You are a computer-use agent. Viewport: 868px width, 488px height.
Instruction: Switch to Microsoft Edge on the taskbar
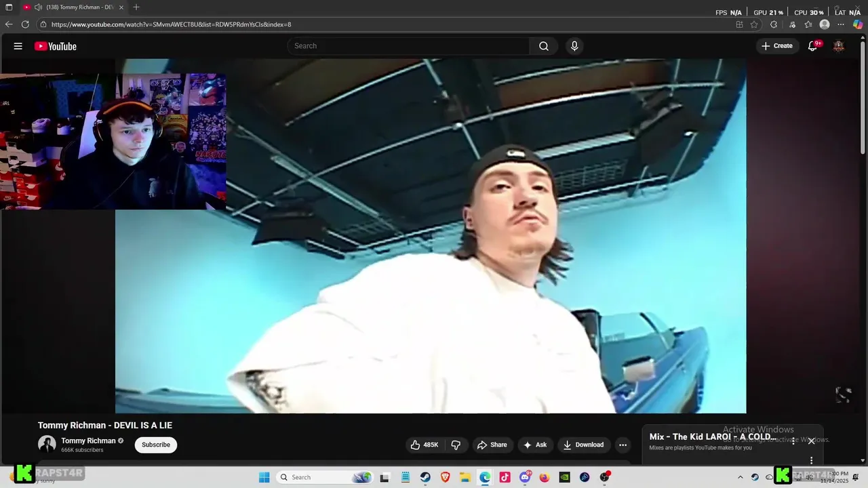click(x=485, y=477)
